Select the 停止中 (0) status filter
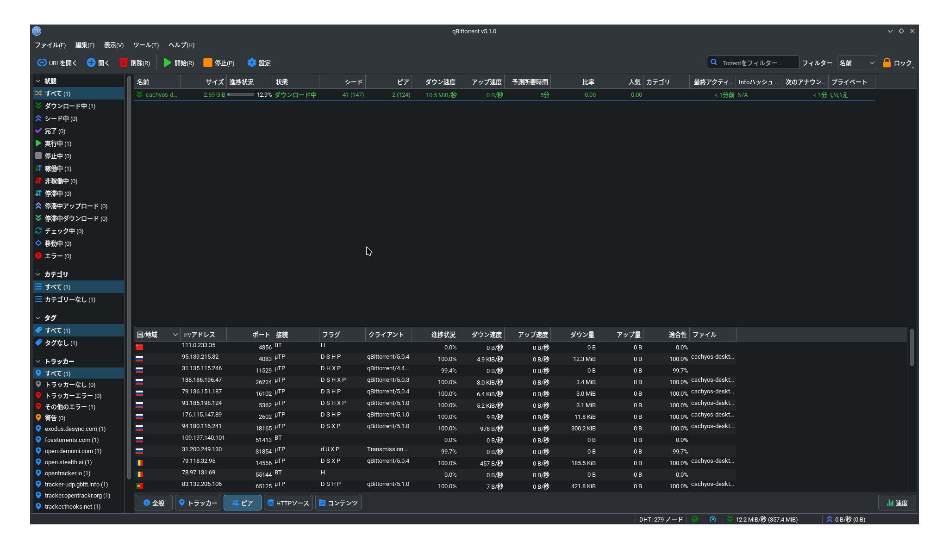The height and width of the screenshot is (560, 949). (x=79, y=156)
